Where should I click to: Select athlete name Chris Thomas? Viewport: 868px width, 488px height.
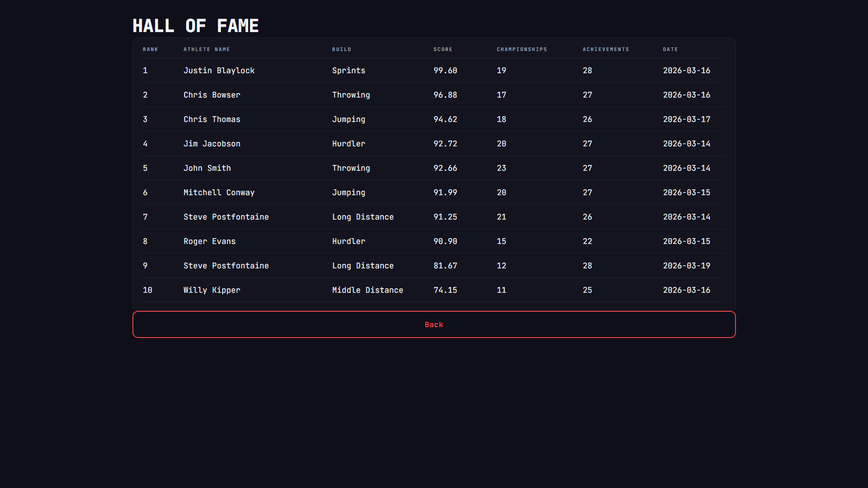click(212, 119)
